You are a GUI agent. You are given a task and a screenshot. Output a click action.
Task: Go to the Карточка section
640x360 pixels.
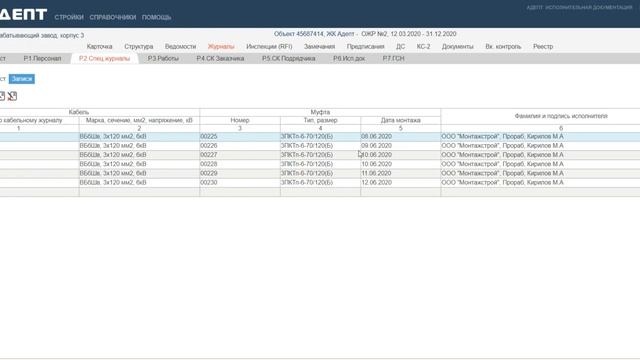click(99, 47)
